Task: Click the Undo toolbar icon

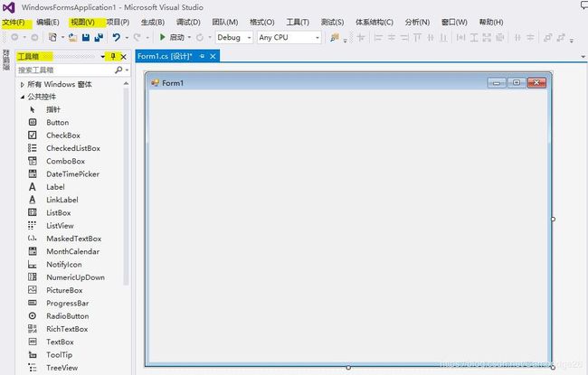Action: tap(117, 37)
